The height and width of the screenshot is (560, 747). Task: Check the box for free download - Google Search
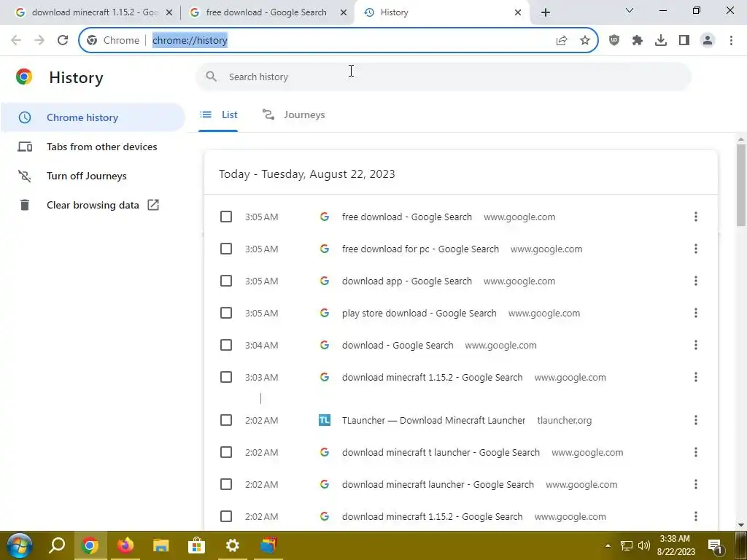click(x=226, y=217)
